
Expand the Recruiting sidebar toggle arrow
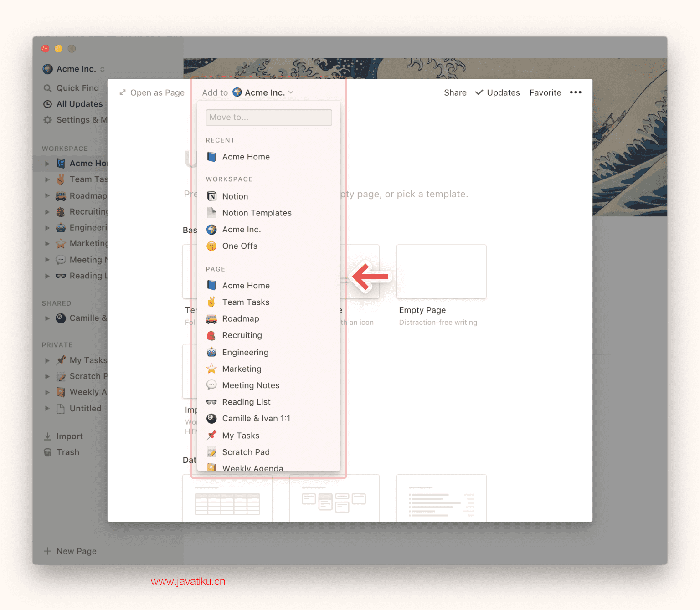(47, 211)
